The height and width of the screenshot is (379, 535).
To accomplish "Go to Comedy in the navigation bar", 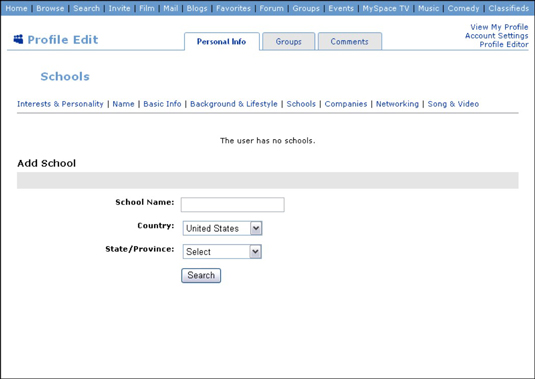I will pos(463,8).
